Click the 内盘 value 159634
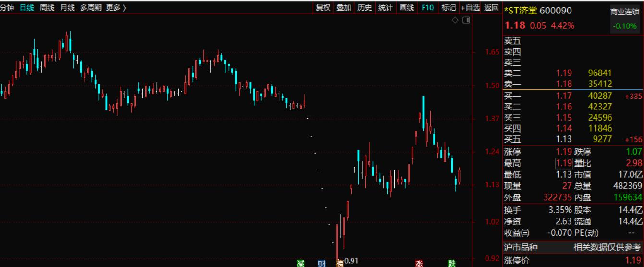The image size is (644, 267). (x=627, y=197)
